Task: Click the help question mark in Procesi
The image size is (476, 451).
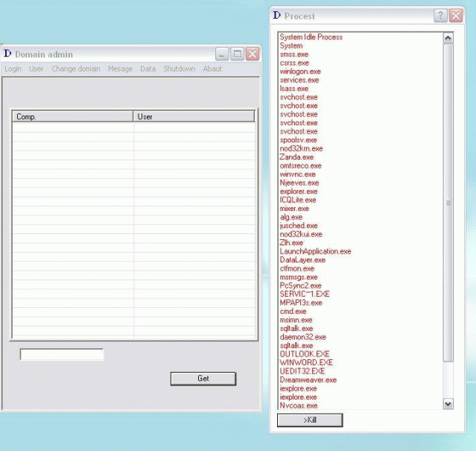Action: pyautogui.click(x=440, y=16)
